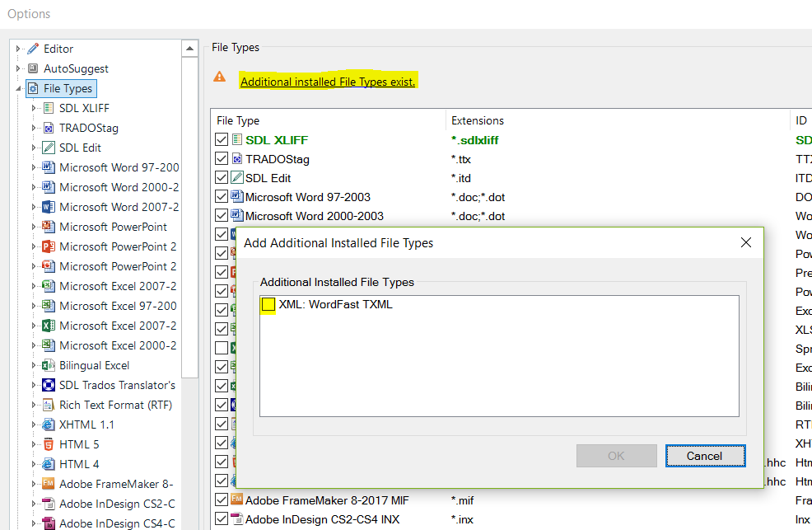This screenshot has height=530, width=812.
Task: Expand the AutoSuggest tree node
Action: pyautogui.click(x=19, y=68)
